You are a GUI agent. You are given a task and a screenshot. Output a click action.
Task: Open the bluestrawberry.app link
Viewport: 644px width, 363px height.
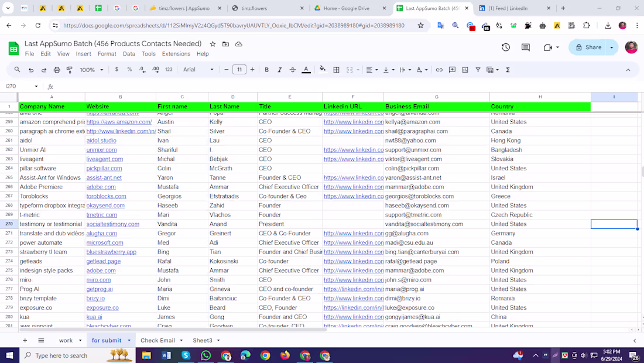tap(111, 252)
